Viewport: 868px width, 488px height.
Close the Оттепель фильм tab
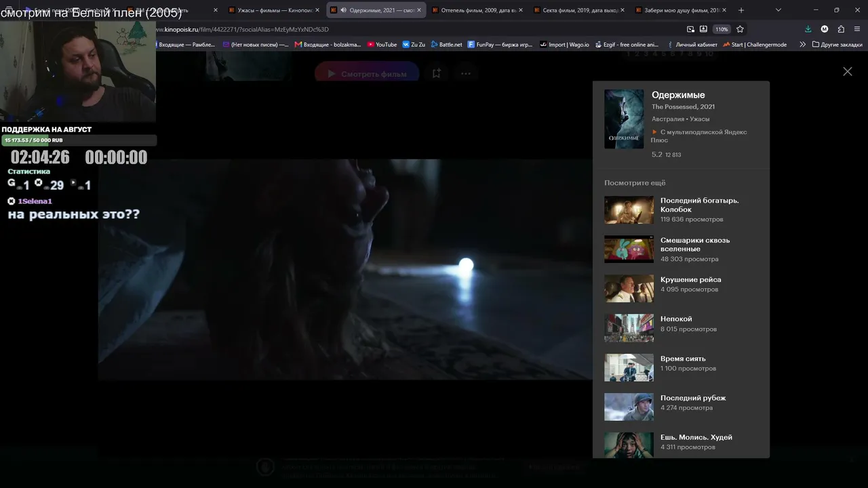coord(521,10)
